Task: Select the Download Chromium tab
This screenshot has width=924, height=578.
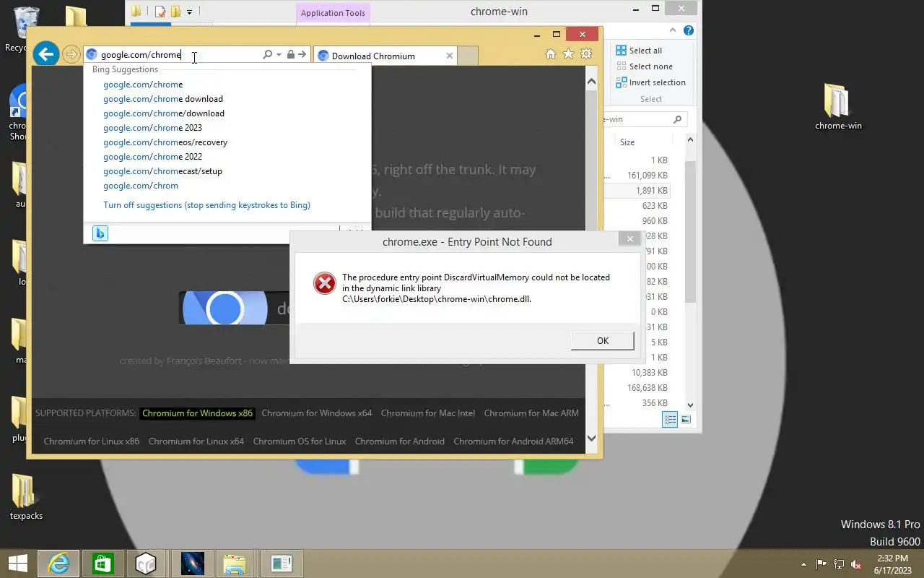Action: [x=385, y=56]
